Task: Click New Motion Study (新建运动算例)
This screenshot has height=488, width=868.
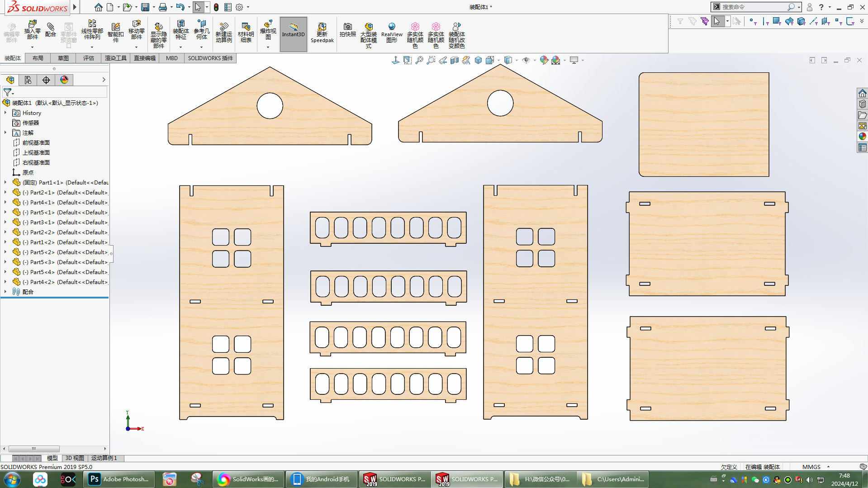Action: pos(223,33)
